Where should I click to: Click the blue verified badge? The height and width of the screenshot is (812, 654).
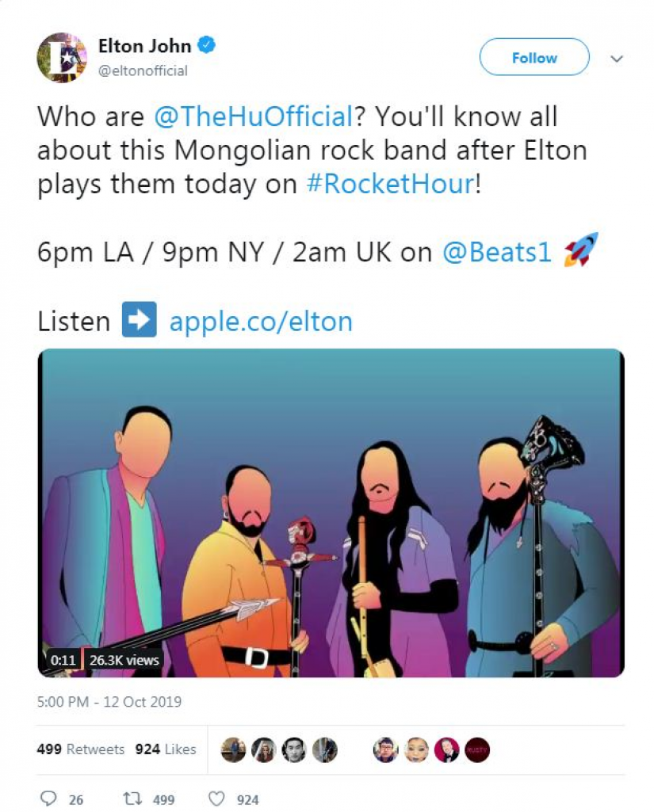[207, 45]
